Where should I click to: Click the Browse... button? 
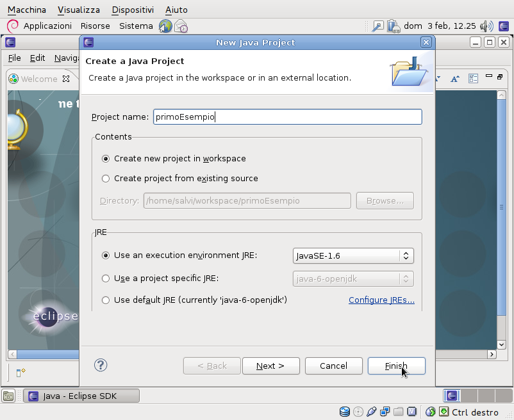click(385, 200)
